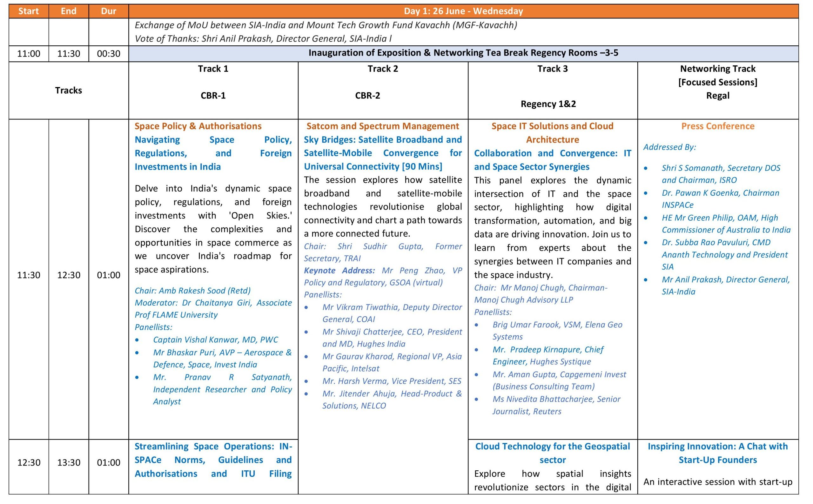Click Satcom and Spectrum Management title
Screen dimensions: 813x504
coord(382,126)
